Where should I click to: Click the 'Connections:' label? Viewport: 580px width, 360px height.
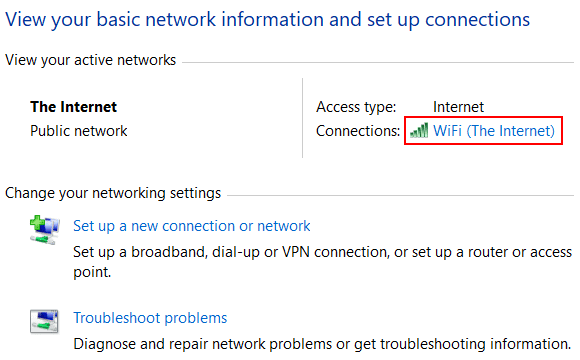click(x=358, y=131)
